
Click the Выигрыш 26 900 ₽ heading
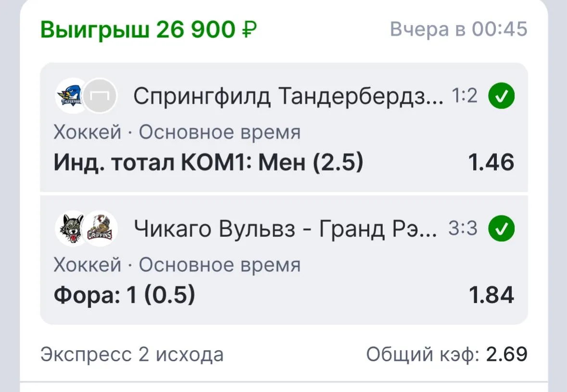pyautogui.click(x=149, y=29)
